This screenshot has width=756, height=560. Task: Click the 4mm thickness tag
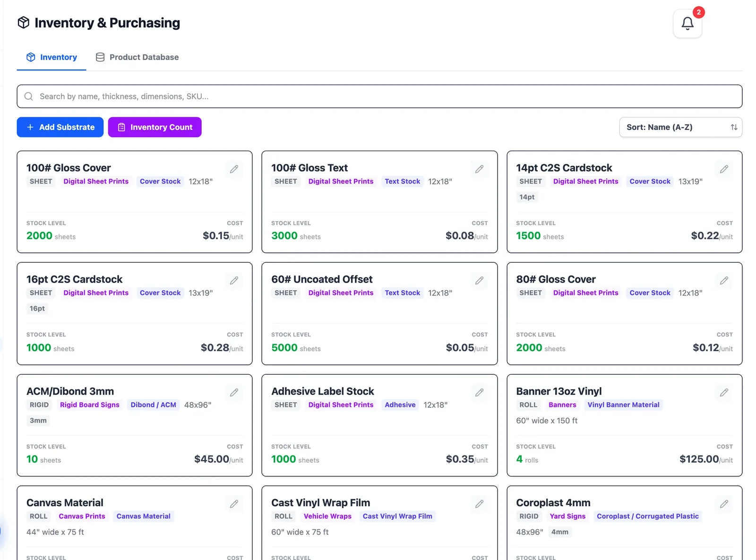tap(560, 532)
